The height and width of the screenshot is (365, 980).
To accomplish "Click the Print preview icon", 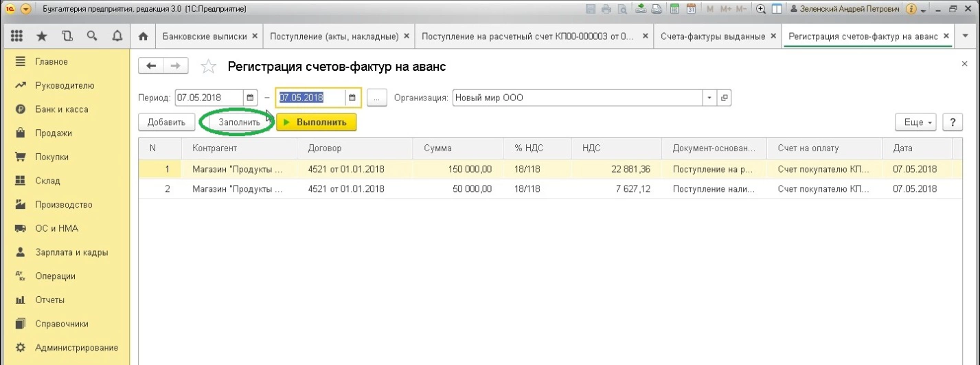I will click(x=622, y=10).
